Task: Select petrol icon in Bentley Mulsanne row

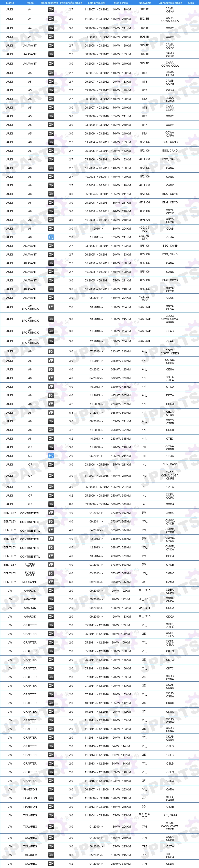Action: (51, 582)
